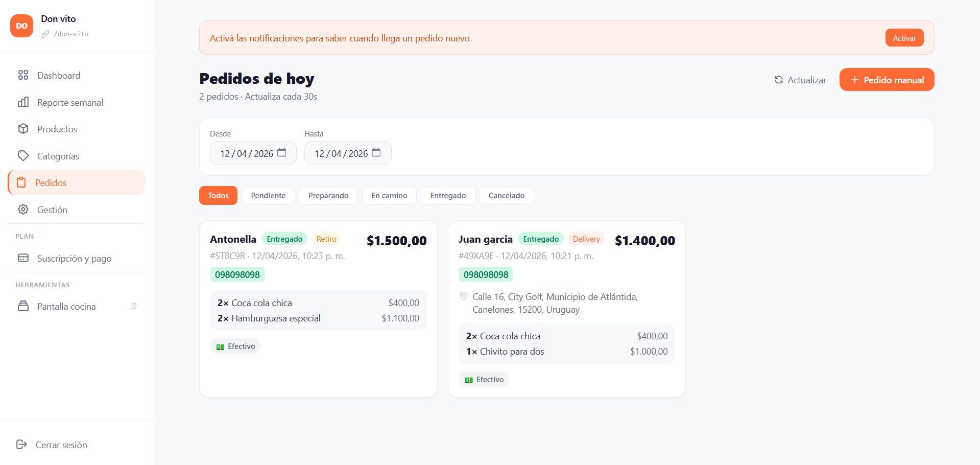Click the Reporte semanal chart icon
The height and width of the screenshot is (465, 980).
23,102
